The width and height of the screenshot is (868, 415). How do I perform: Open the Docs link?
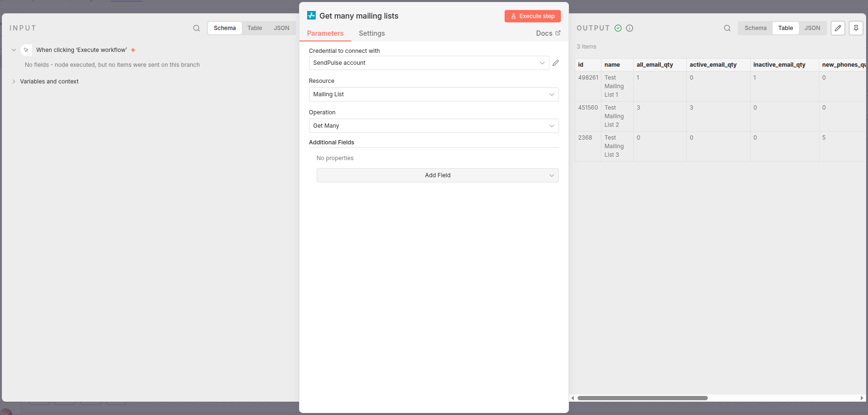[548, 33]
